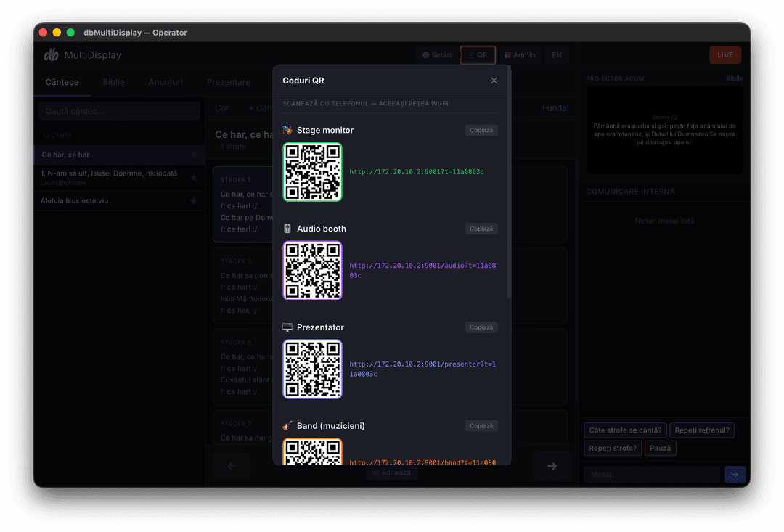Select song N-am să uit, Isuse
The height and width of the screenshot is (532, 784).
coord(119,178)
